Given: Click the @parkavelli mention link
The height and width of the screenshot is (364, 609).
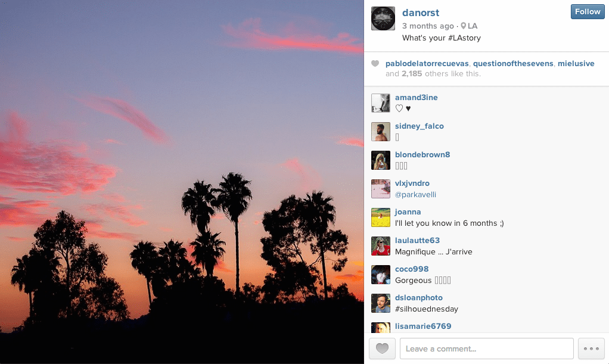Looking at the screenshot, I should point(415,195).
